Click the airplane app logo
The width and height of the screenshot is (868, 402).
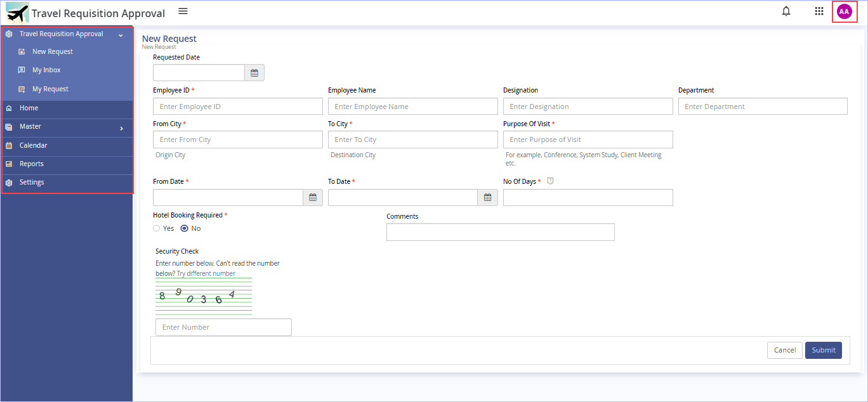coord(17,13)
